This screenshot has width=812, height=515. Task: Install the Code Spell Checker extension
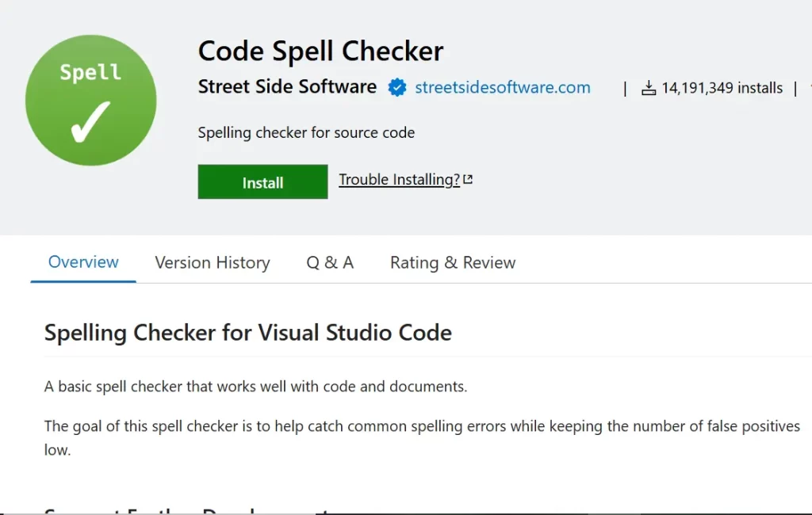pyautogui.click(x=262, y=181)
